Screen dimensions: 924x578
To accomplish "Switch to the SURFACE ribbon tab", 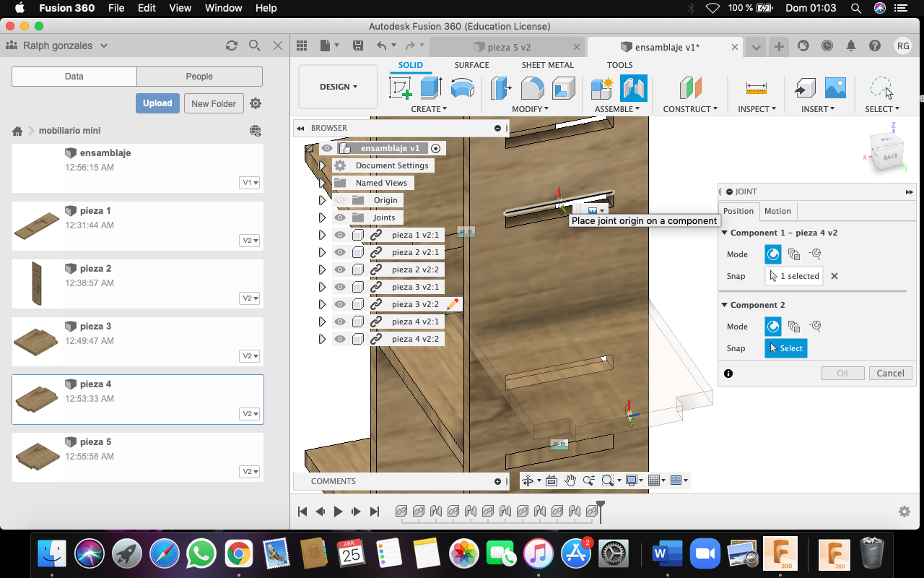I will (x=471, y=65).
